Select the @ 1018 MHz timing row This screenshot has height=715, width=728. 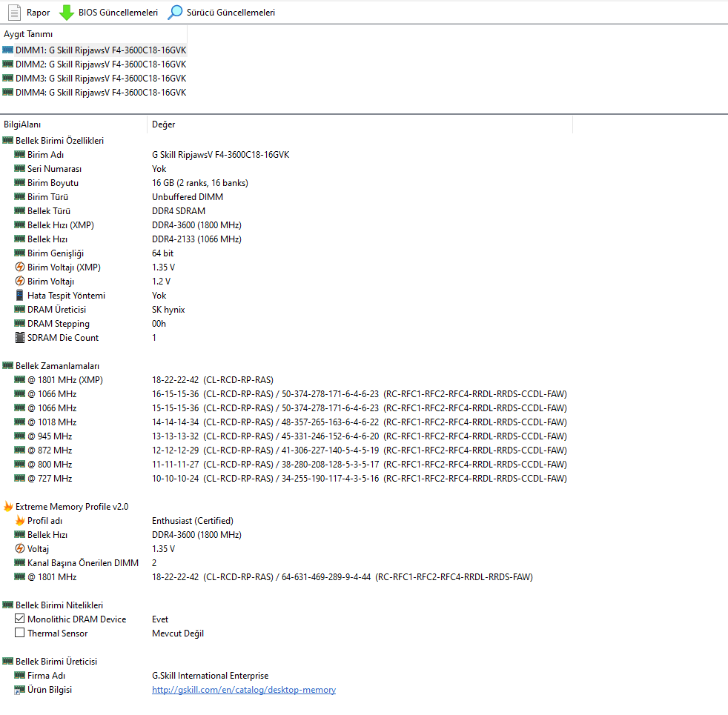click(287, 422)
